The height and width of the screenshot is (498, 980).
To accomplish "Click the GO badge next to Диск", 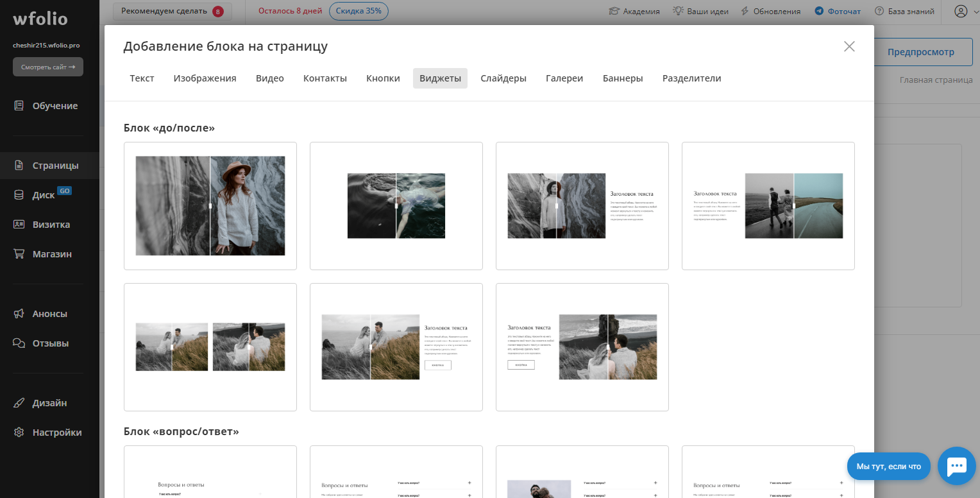I will (64, 191).
